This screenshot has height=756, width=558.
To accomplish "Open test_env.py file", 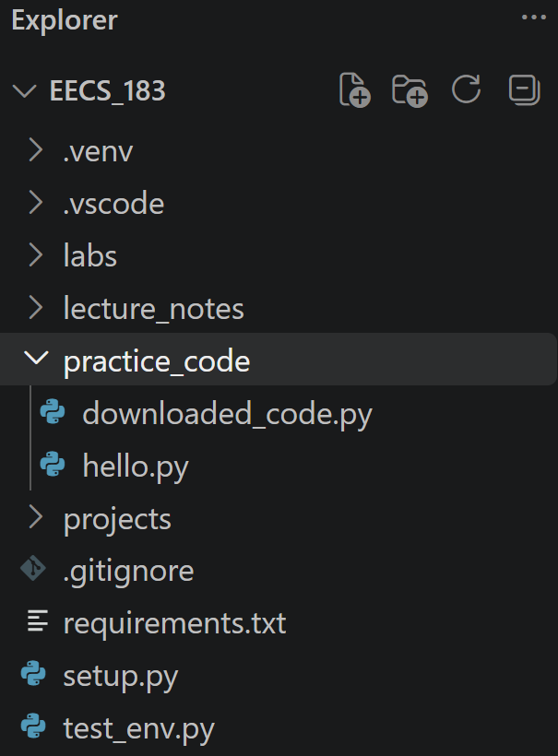I will 139,729.
